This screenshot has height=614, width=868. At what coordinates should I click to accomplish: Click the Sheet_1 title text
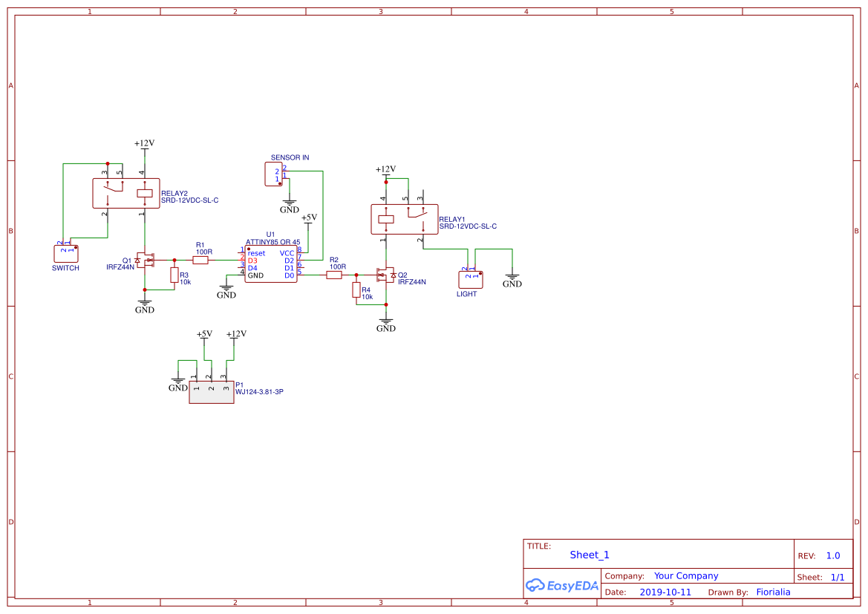[x=589, y=555]
